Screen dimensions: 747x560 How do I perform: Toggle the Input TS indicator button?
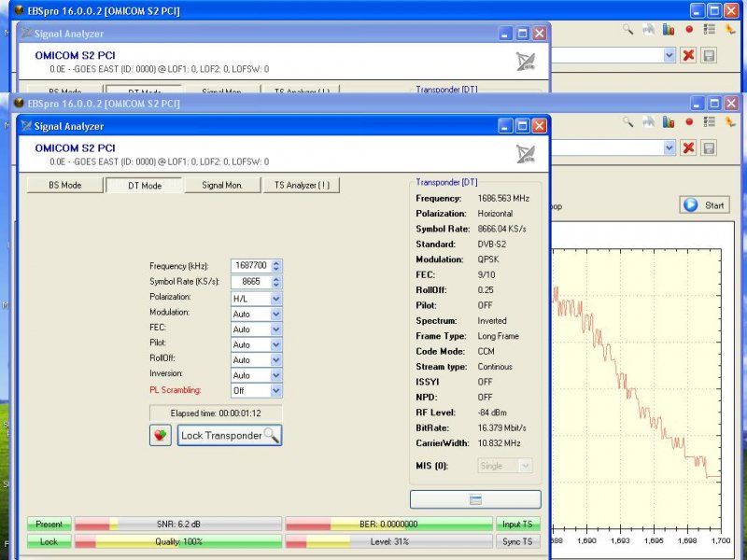(x=517, y=525)
